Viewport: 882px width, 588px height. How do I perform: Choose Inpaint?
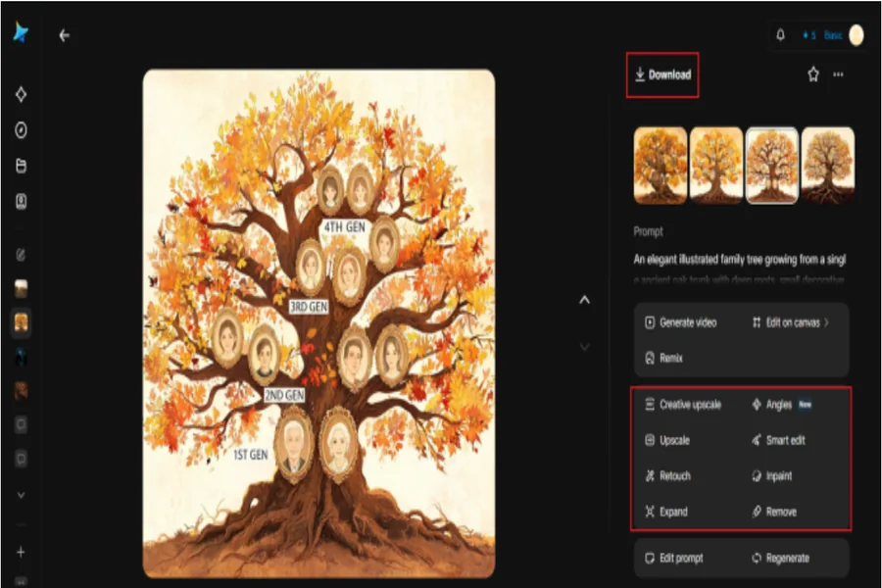772,476
